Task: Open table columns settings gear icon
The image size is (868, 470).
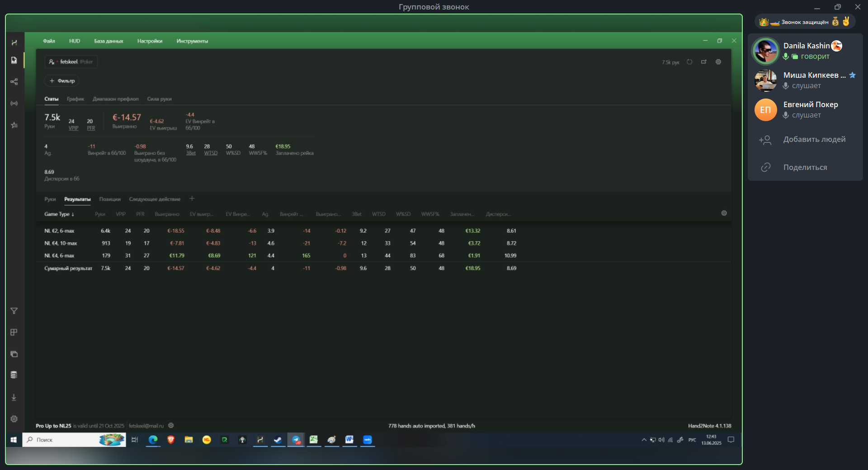Action: 724,213
